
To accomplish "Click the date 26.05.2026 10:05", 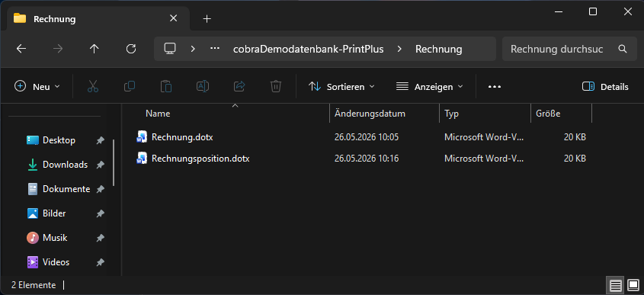I will click(x=367, y=137).
